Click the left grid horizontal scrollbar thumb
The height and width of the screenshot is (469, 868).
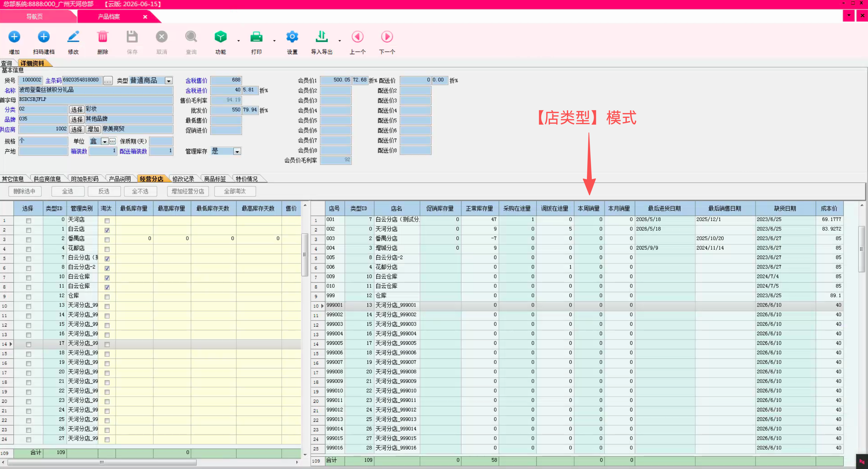tap(102, 462)
